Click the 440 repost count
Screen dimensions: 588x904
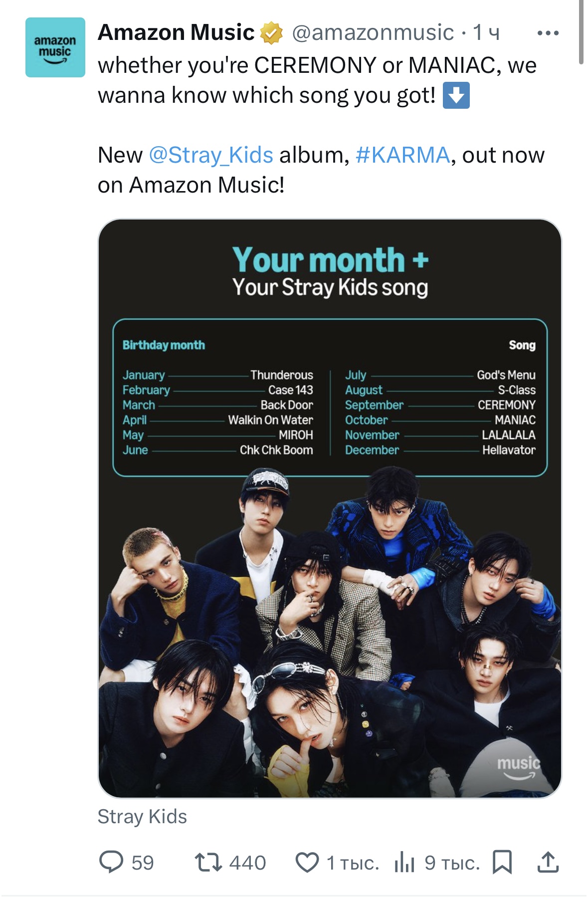point(247,863)
